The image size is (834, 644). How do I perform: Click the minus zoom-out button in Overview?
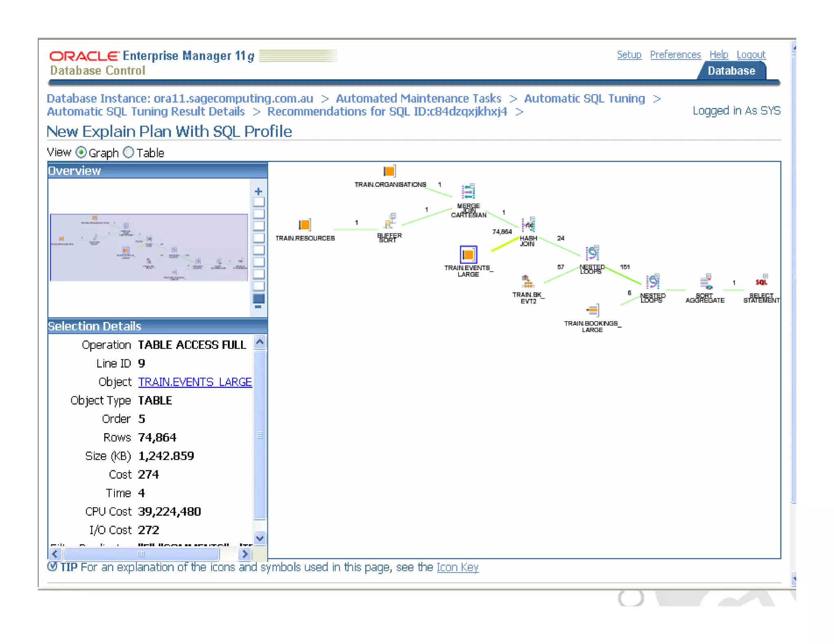click(258, 307)
